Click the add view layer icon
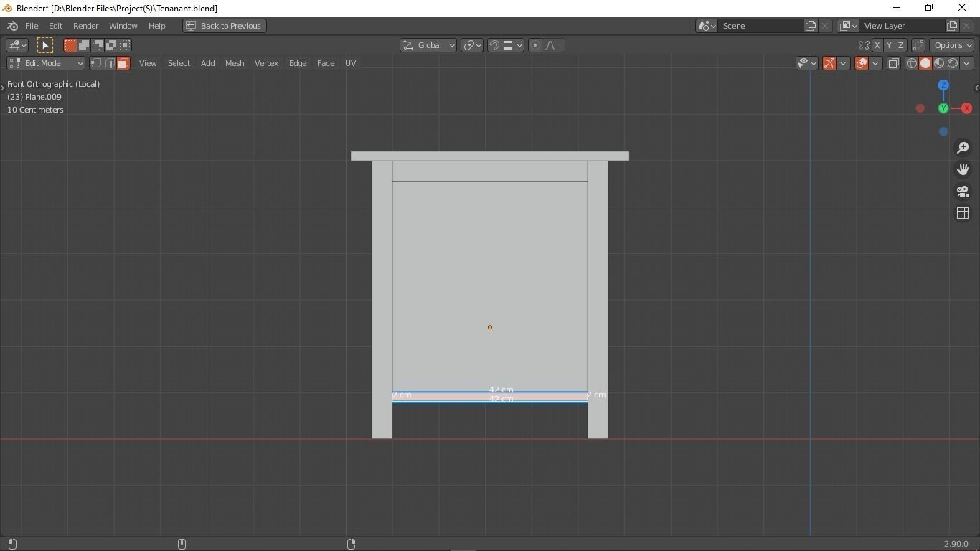Viewport: 980px width, 551px height. (x=952, y=26)
